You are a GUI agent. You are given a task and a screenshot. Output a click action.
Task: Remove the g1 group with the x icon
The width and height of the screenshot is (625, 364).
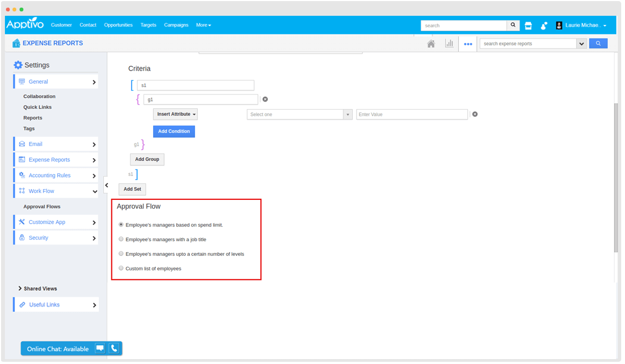pos(265,99)
